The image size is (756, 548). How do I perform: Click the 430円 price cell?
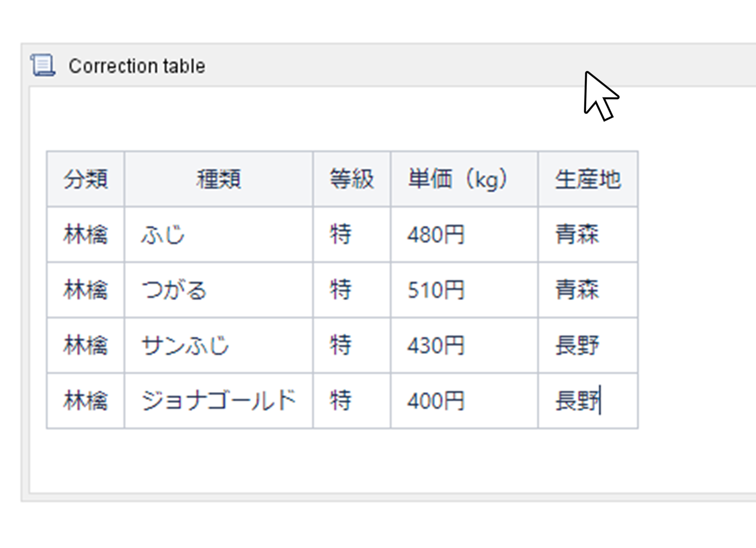(464, 345)
